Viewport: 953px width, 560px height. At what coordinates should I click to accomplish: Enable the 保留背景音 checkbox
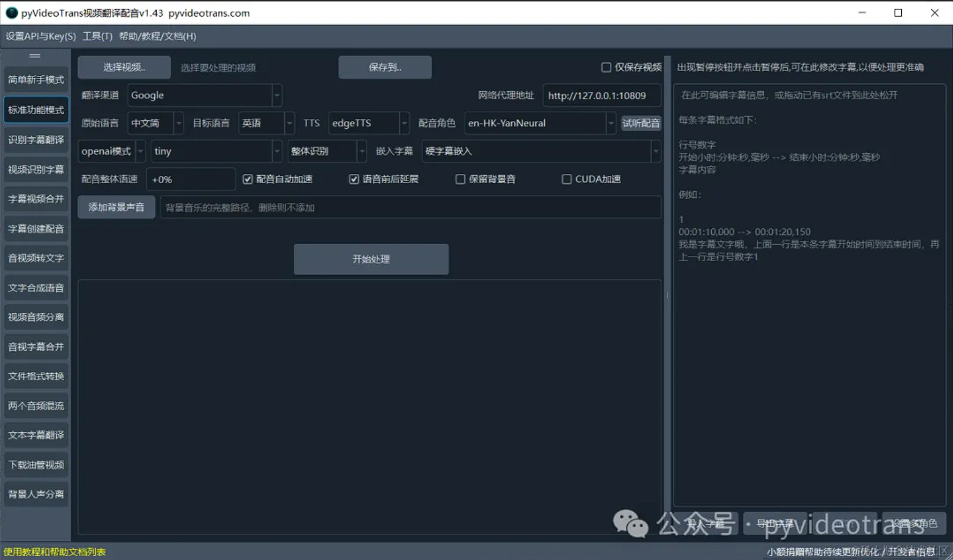tap(460, 179)
